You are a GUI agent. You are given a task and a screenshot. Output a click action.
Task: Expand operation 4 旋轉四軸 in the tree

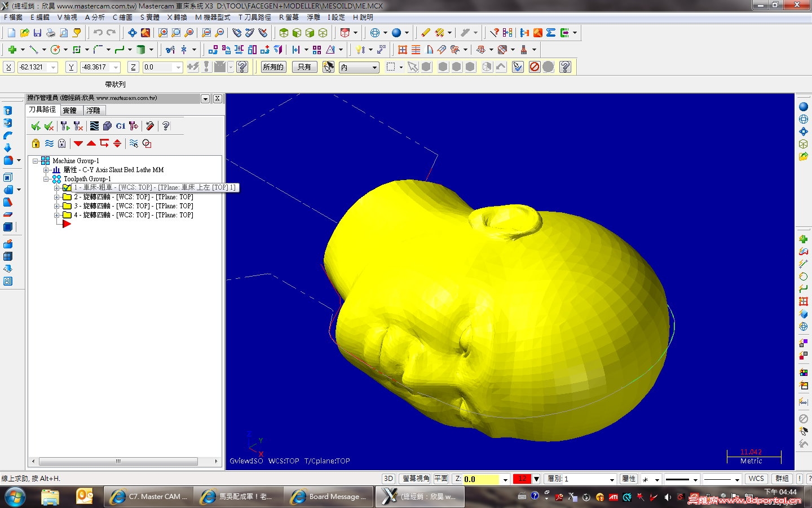(x=56, y=215)
